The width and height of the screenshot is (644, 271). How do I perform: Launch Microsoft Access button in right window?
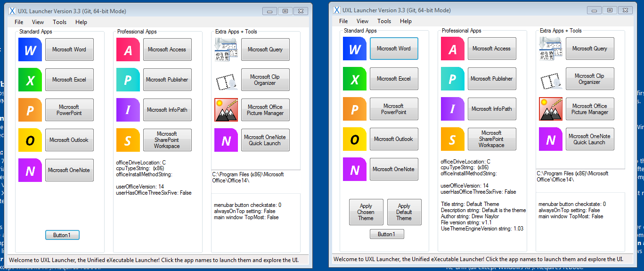(492, 49)
